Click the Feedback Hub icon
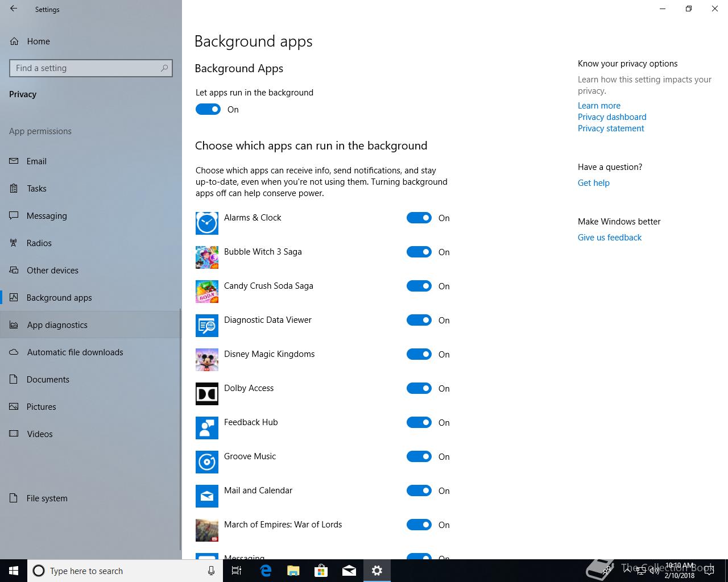This screenshot has height=582, width=728. [207, 428]
